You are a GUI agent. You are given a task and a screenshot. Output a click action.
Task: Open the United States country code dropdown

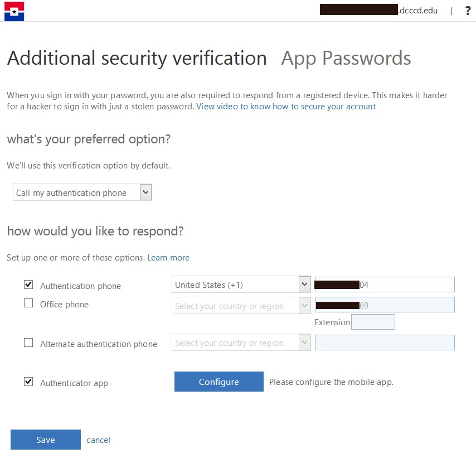(x=240, y=285)
